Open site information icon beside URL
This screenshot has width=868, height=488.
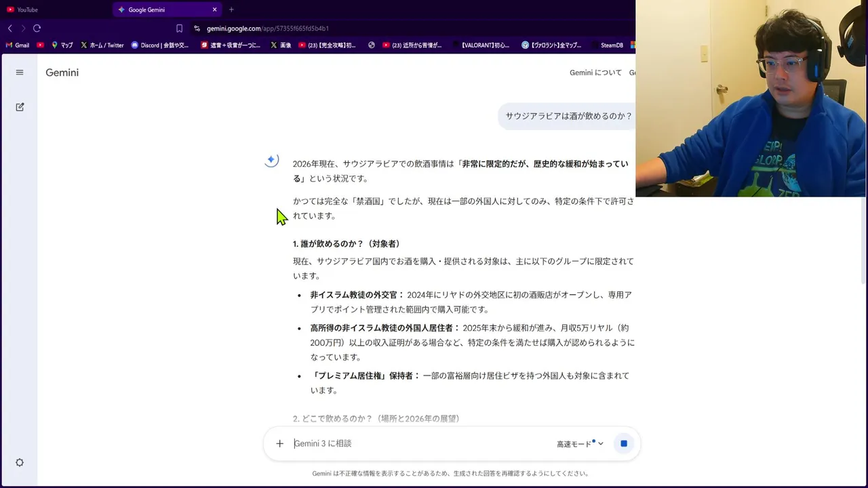197,28
